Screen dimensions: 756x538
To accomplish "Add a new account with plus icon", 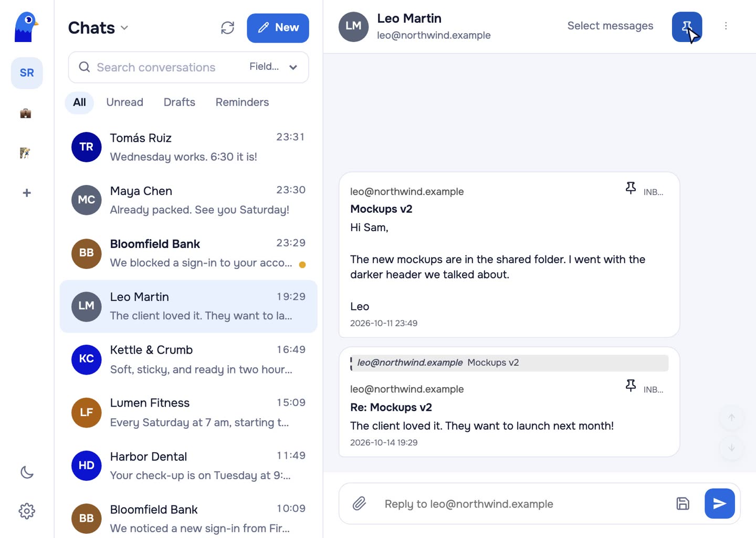I will [27, 193].
